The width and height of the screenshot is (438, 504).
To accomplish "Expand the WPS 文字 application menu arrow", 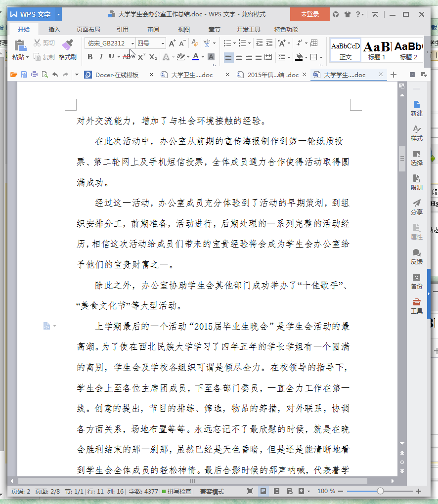I will (58, 14).
